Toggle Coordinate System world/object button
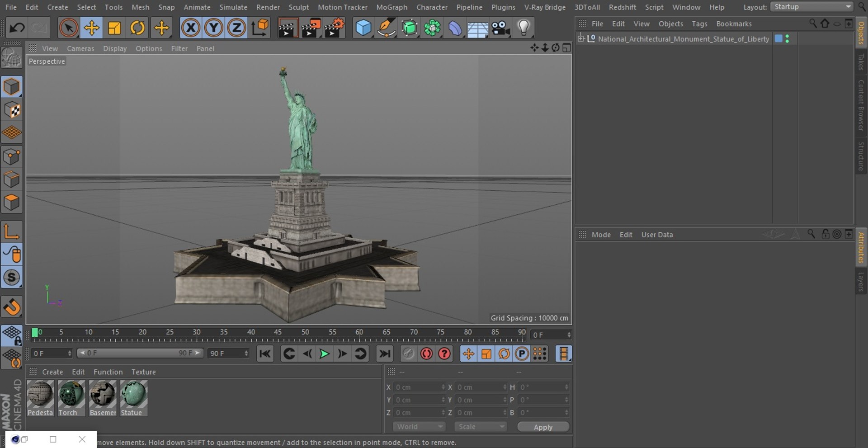This screenshot has height=448, width=868. 260,28
